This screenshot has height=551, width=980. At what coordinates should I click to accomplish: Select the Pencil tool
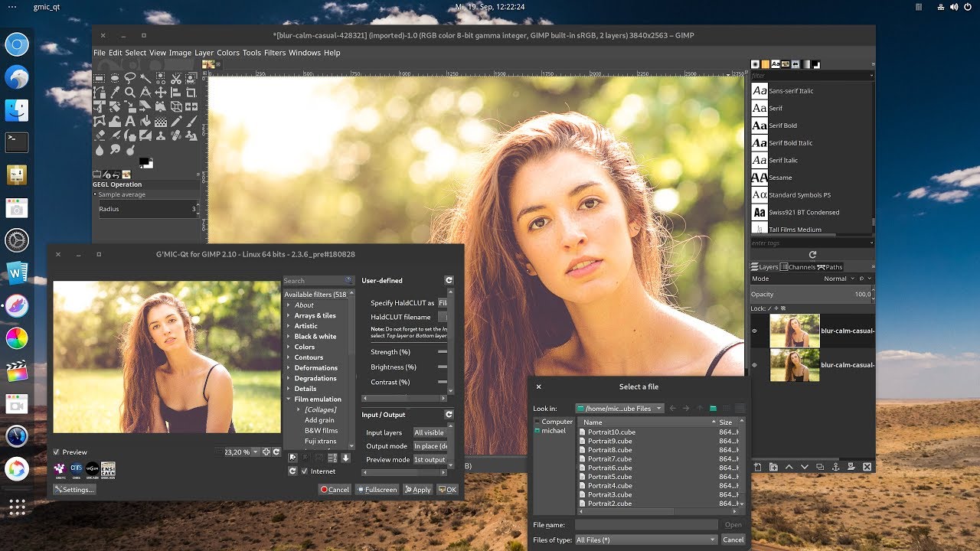coord(176,122)
